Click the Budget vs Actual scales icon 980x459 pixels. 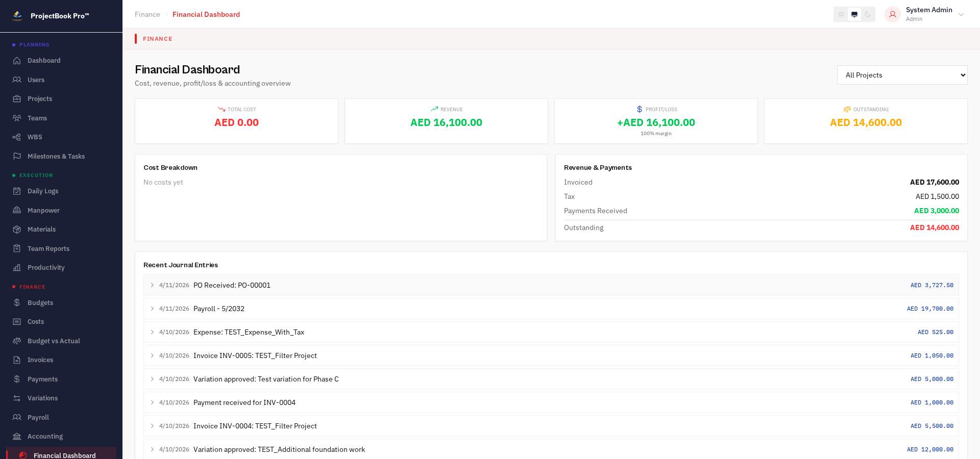click(x=17, y=341)
